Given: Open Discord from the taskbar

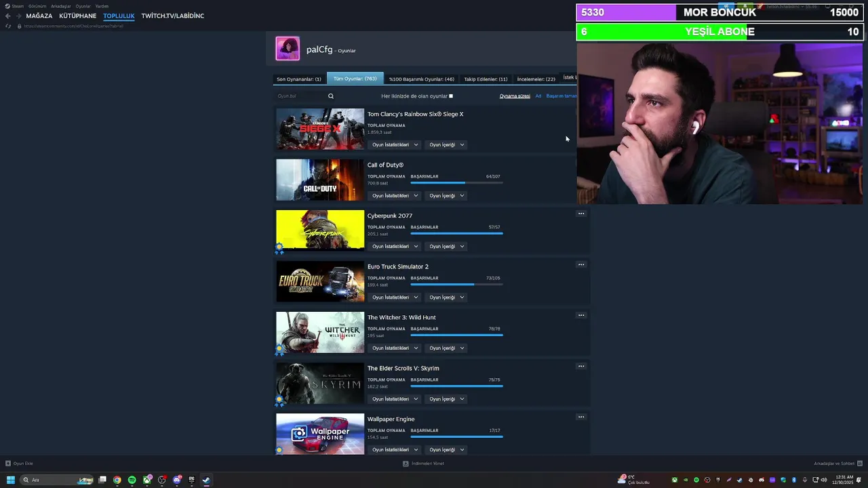Looking at the screenshot, I should pyautogui.click(x=177, y=480).
